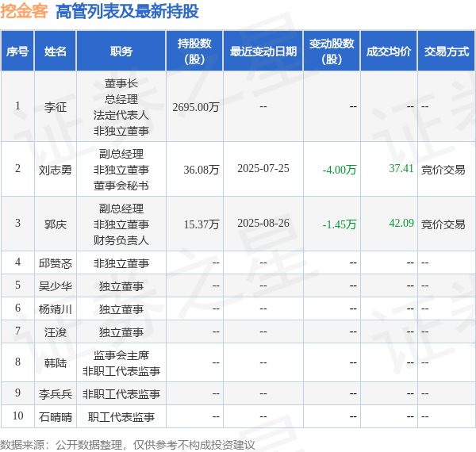The height and width of the screenshot is (452, 476).
Task: Click 董事会秘书 in 刘志勇's row
Action: pyautogui.click(x=121, y=186)
